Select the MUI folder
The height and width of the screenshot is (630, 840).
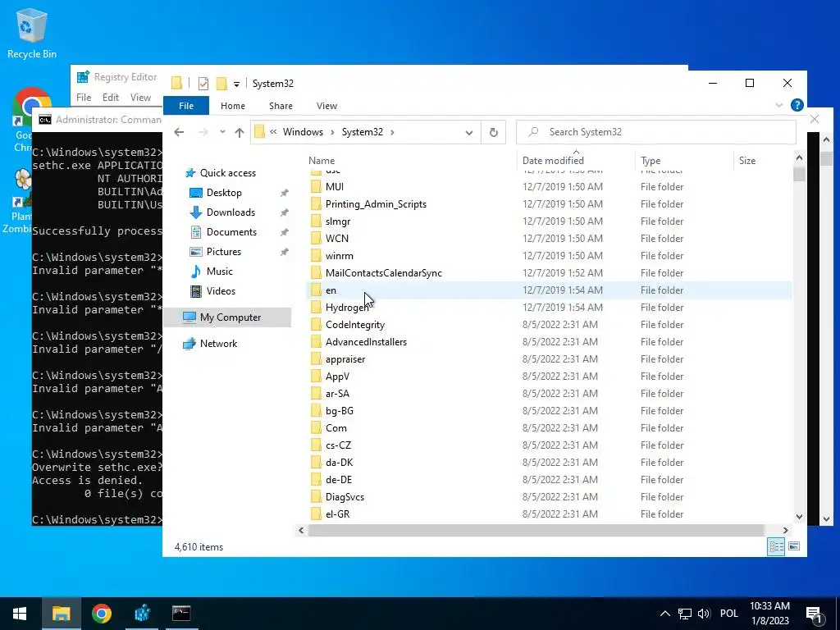point(335,186)
